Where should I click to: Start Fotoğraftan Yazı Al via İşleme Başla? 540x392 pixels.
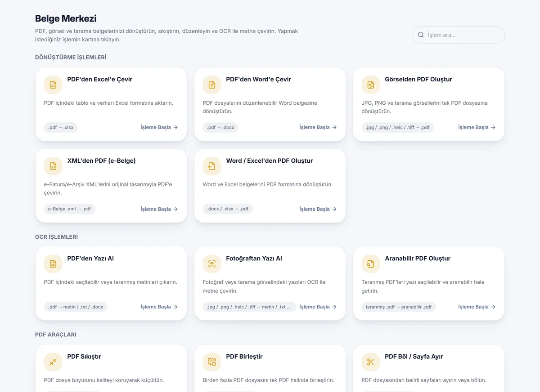click(318, 307)
